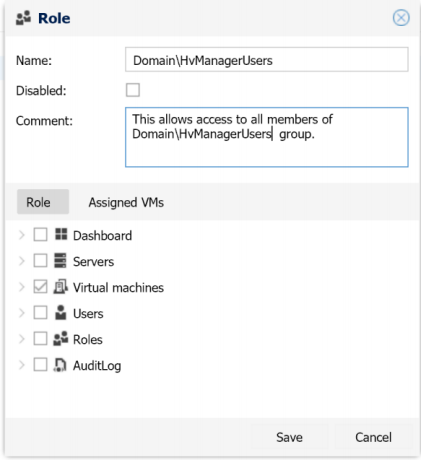Click the Virtual machines icon
Viewport: 422px width, 460px height.
(x=61, y=287)
